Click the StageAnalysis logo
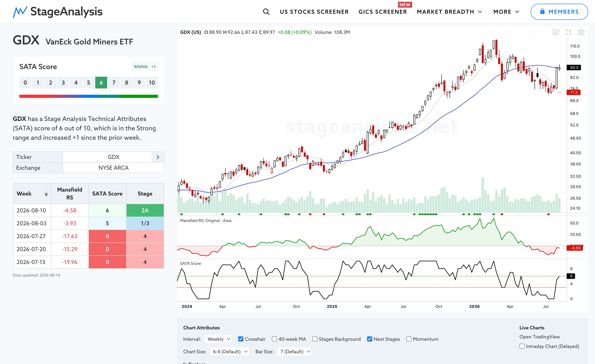The height and width of the screenshot is (364, 595). pos(58,12)
